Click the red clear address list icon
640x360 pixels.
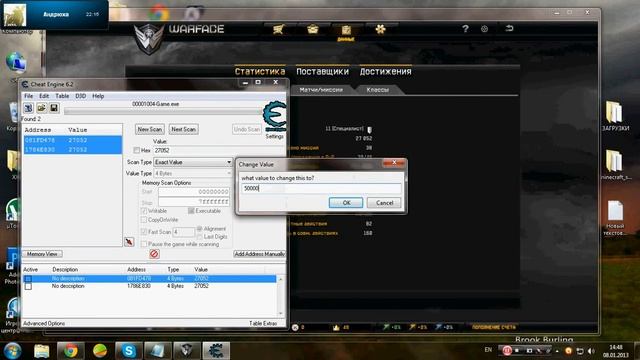[154, 254]
